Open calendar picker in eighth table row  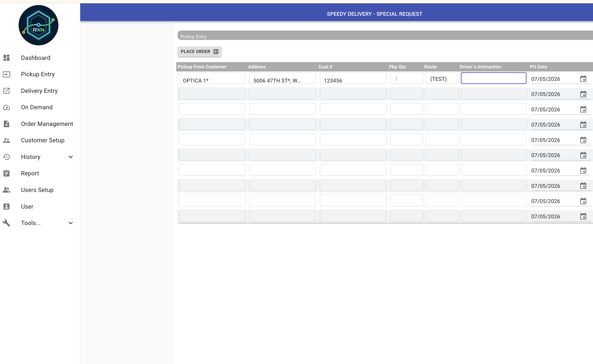point(583,186)
